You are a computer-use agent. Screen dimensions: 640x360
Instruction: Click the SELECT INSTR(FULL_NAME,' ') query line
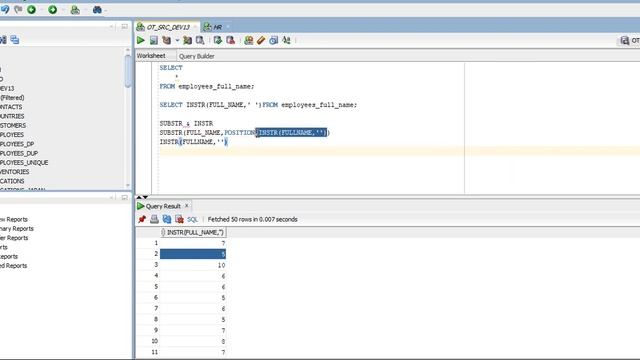coord(258,105)
